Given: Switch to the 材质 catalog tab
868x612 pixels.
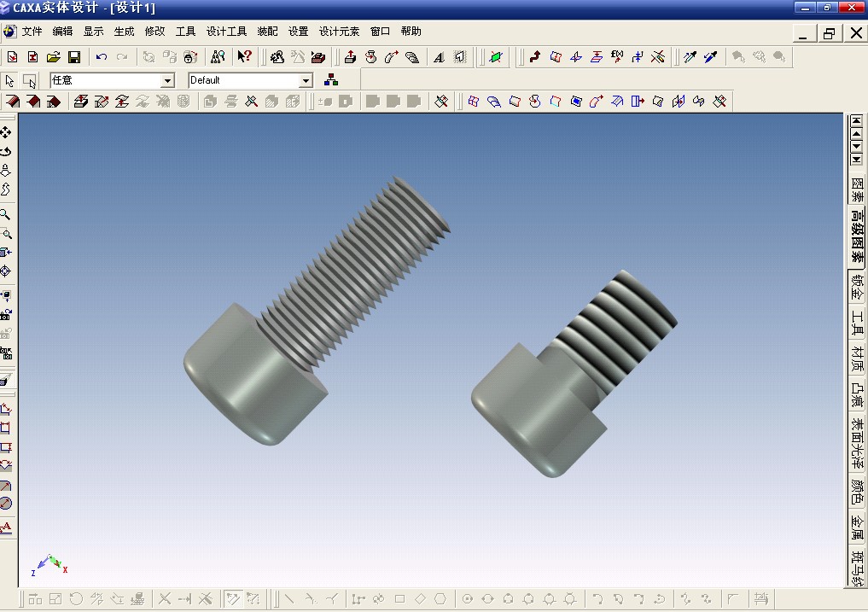Looking at the screenshot, I should click(x=857, y=358).
